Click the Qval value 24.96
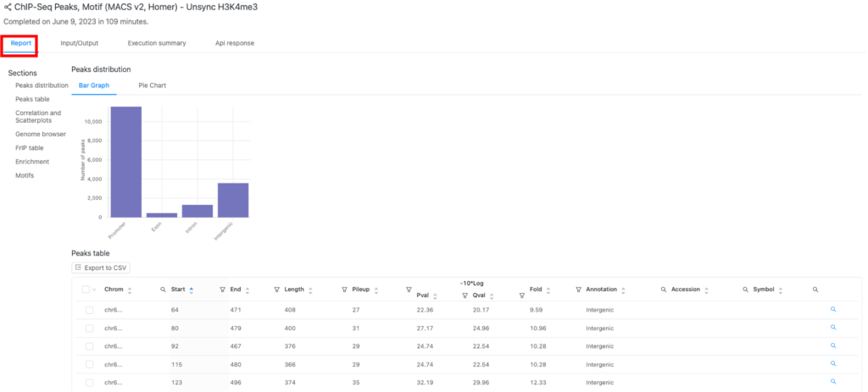This screenshot has height=392, width=868. [481, 329]
